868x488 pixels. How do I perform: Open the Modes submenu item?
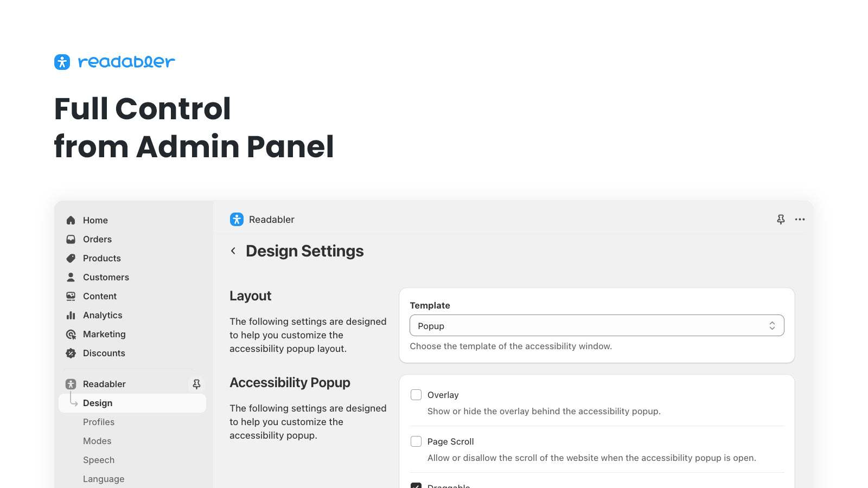pyautogui.click(x=97, y=441)
